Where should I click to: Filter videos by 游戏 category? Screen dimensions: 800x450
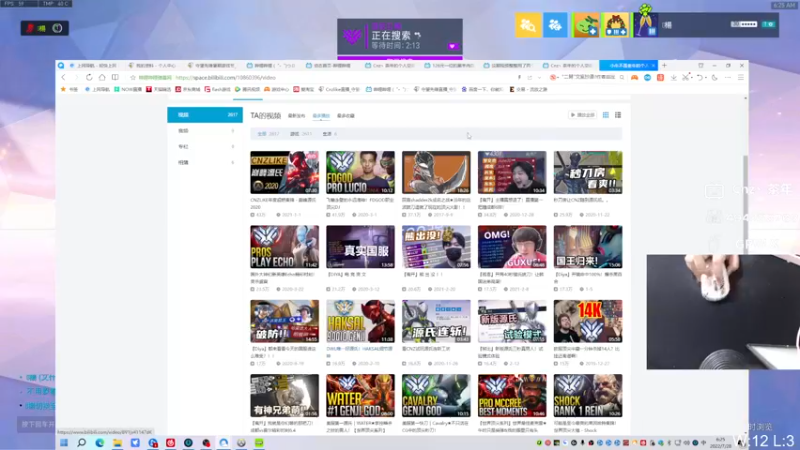click(301, 134)
